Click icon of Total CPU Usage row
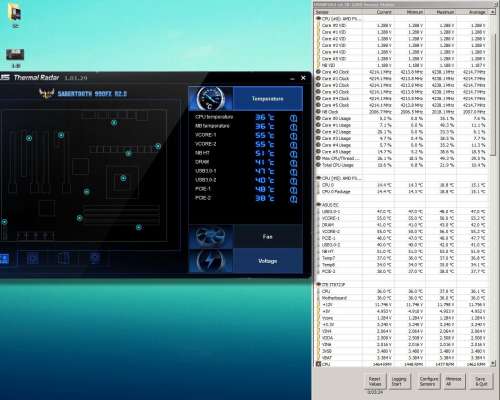Image resolution: width=500 pixels, height=400 pixels. click(x=318, y=165)
